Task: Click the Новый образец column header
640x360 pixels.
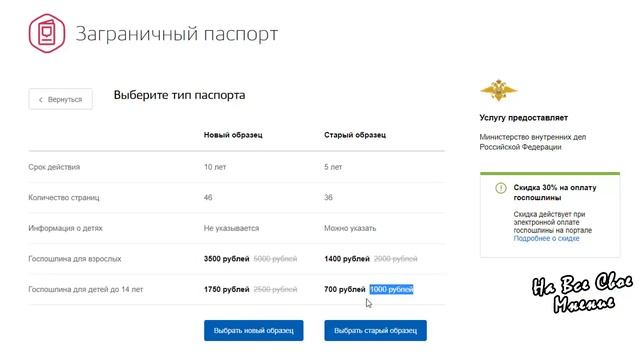Action: 233,135
